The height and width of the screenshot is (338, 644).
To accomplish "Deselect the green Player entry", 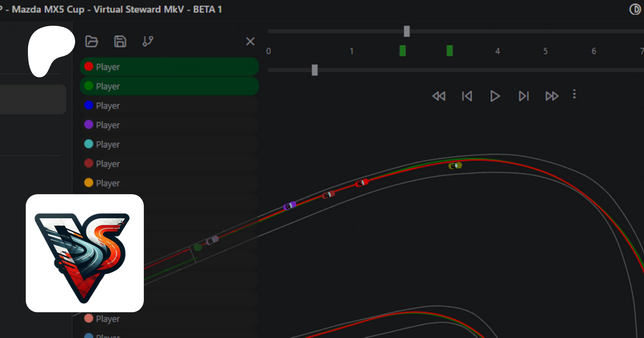I will click(x=169, y=86).
